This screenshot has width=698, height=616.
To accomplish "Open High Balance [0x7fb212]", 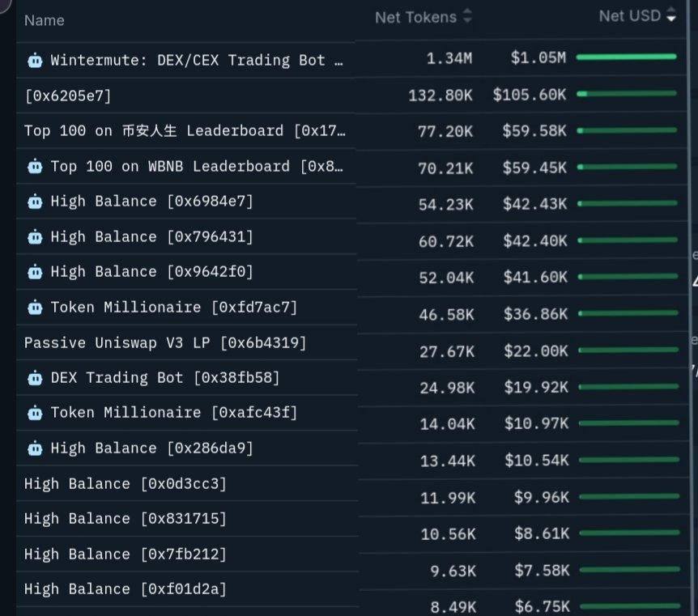I will pyautogui.click(x=125, y=554).
